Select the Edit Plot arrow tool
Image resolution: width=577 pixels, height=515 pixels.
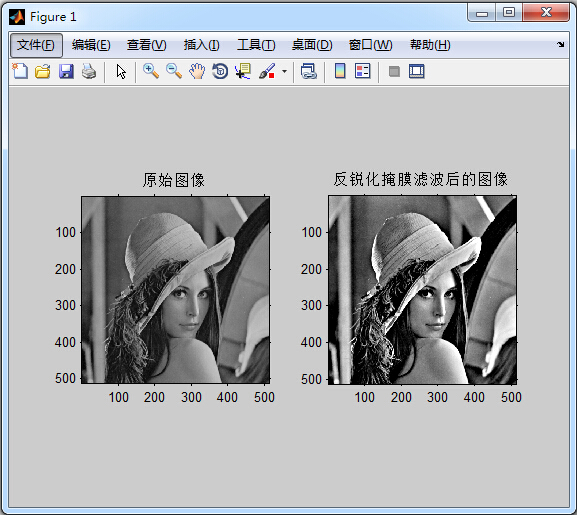coord(121,71)
